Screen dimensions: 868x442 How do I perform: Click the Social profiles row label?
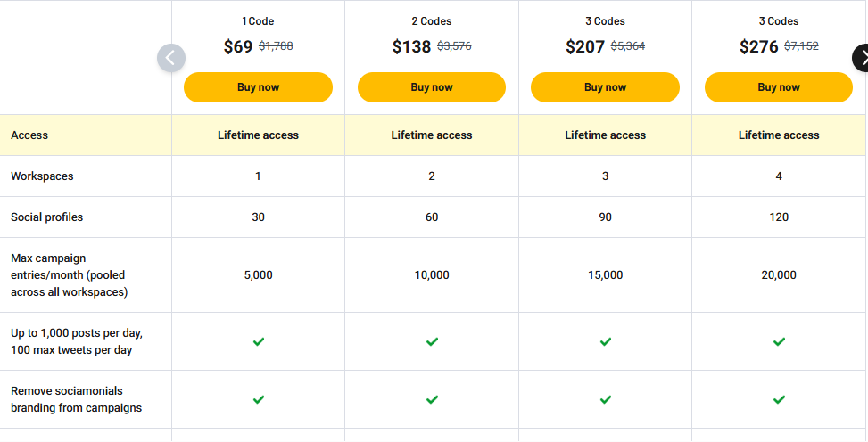coord(46,217)
